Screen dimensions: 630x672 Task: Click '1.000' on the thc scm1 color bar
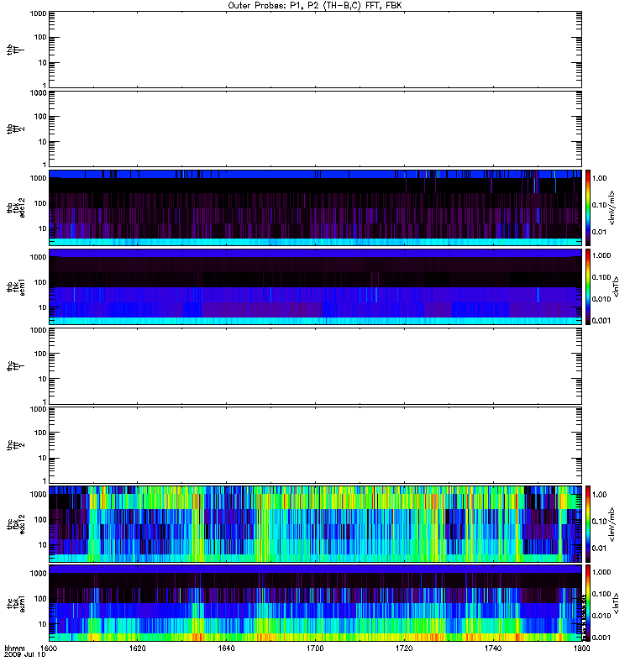601,572
